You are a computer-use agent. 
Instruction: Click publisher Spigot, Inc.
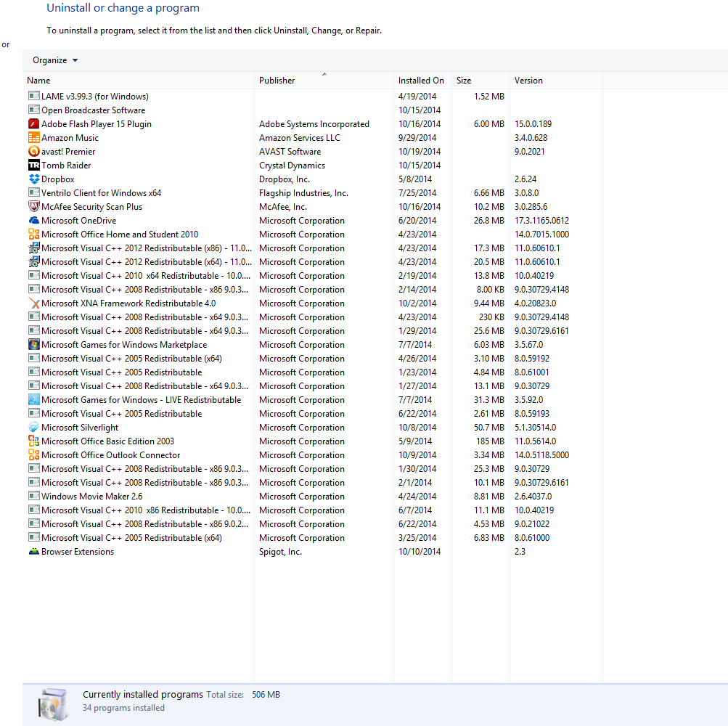(x=280, y=552)
